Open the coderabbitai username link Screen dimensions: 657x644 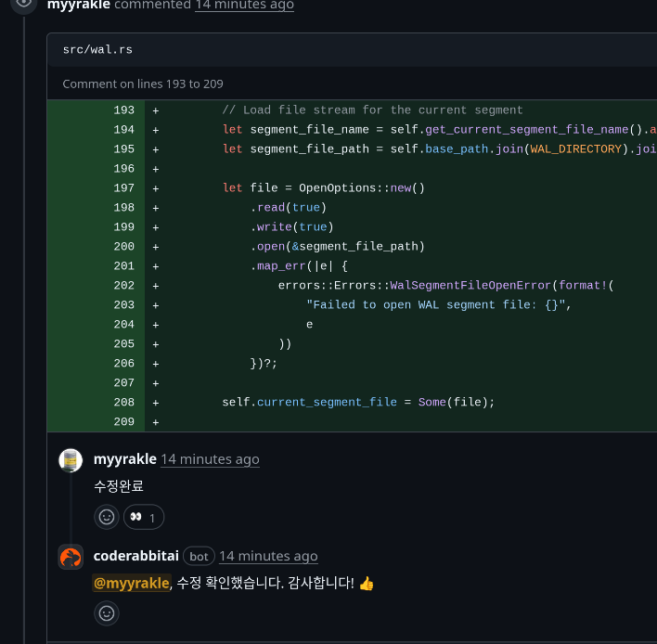[x=135, y=556]
